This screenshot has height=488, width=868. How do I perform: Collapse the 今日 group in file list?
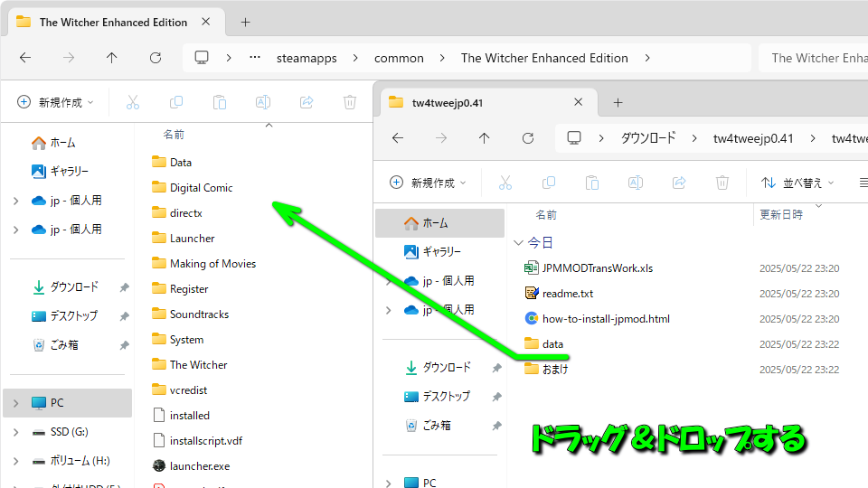pyautogui.click(x=519, y=242)
